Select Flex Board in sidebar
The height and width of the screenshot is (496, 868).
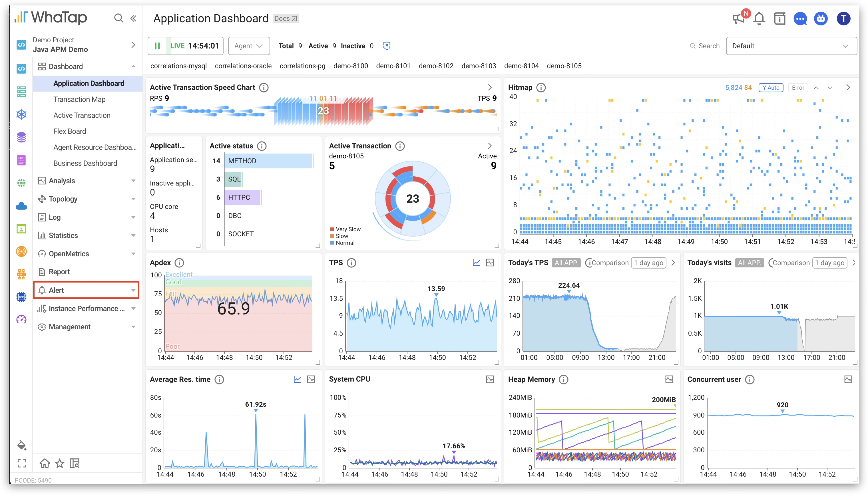coord(69,132)
